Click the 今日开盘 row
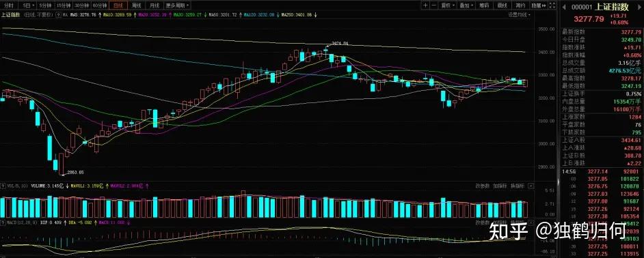The width and height of the screenshot is (644, 258). pos(602,40)
